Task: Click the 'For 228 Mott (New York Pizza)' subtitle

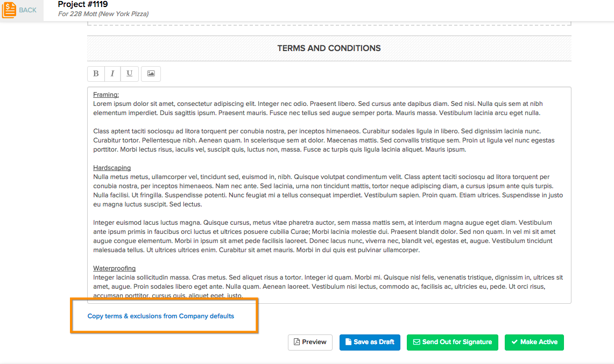Action: (x=103, y=13)
